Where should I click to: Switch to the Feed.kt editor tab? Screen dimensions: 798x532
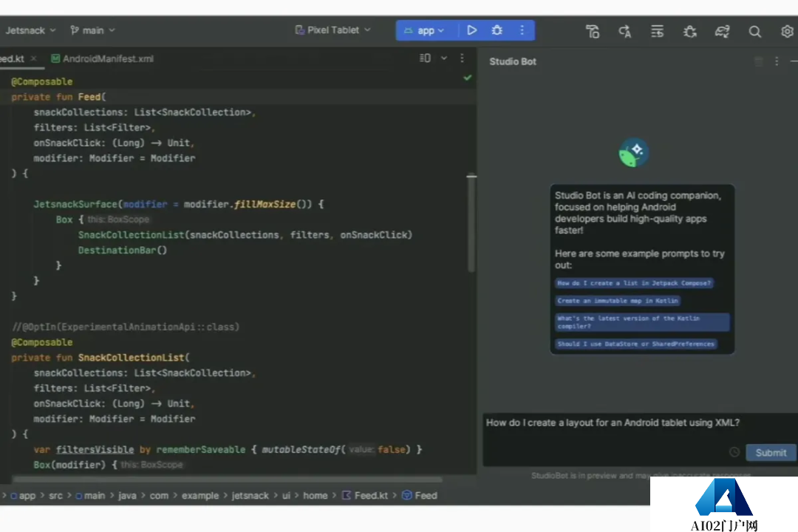click(x=13, y=58)
